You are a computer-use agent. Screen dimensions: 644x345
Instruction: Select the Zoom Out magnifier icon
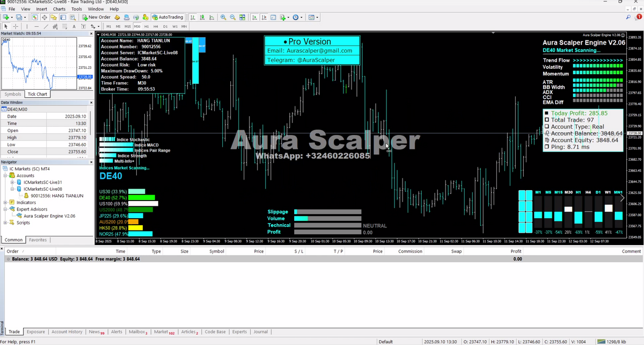(233, 17)
